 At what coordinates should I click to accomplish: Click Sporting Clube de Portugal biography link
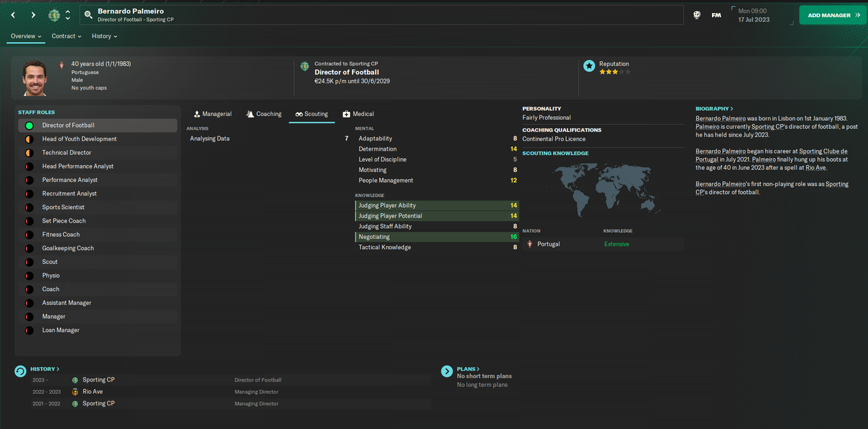tap(772, 155)
